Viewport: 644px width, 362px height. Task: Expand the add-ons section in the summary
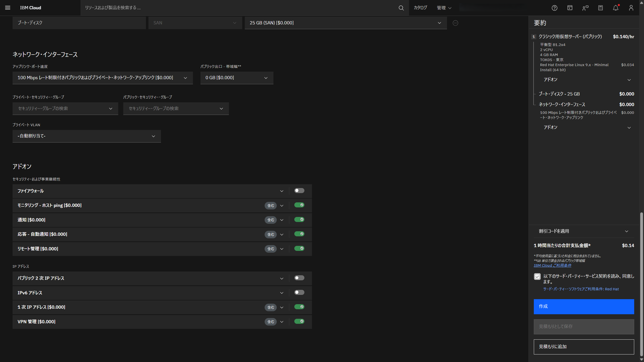[x=586, y=79]
